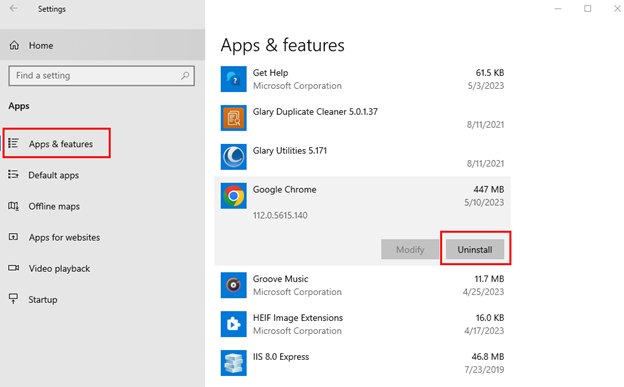
Task: Open the Startup apps section
Action: click(x=102, y=299)
